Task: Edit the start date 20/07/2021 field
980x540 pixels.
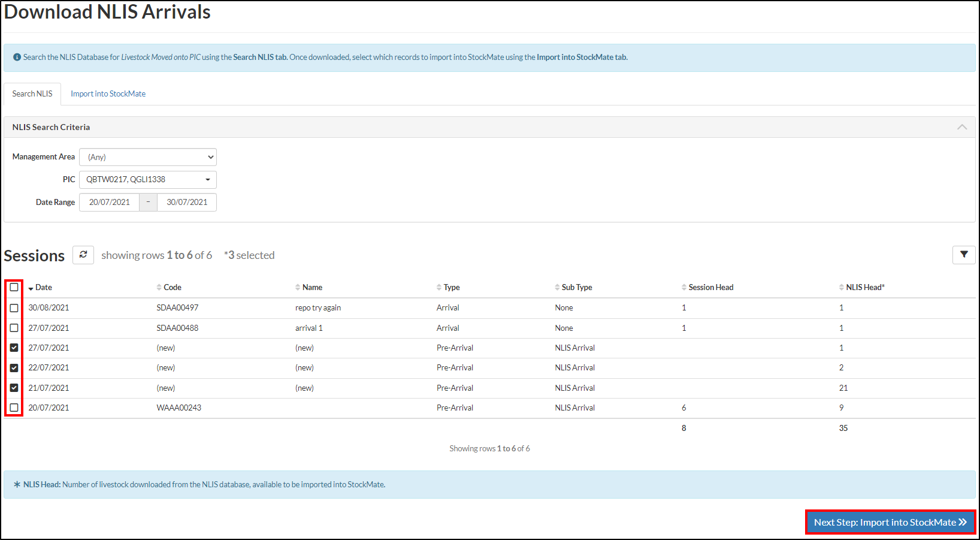Action: [110, 202]
